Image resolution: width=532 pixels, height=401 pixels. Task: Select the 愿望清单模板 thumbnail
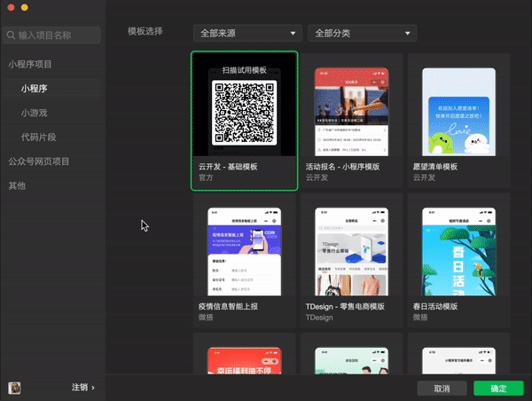(x=458, y=112)
